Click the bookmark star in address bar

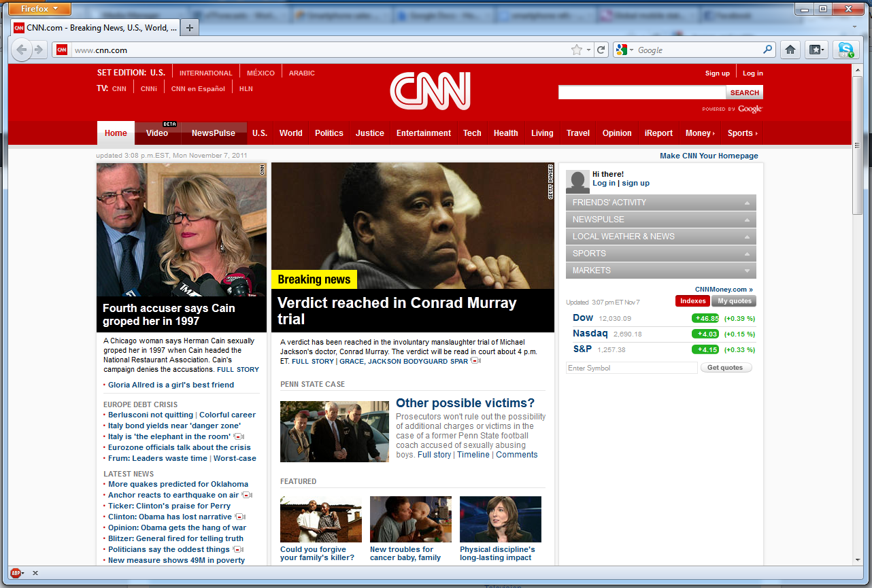point(577,50)
